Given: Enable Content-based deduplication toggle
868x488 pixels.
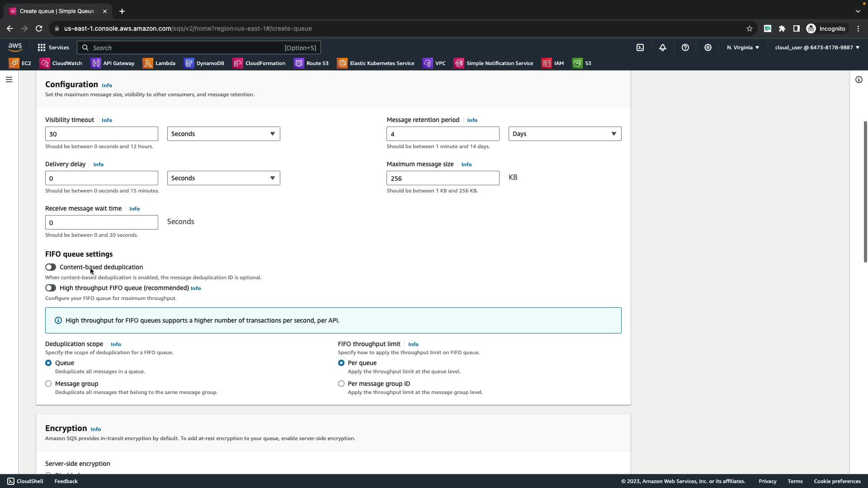Looking at the screenshot, I should (x=51, y=267).
